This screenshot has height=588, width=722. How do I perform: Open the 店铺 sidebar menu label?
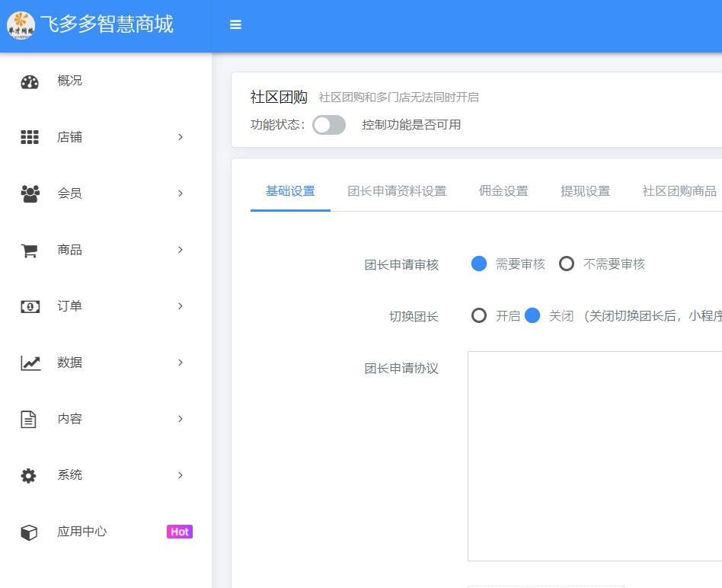click(69, 137)
